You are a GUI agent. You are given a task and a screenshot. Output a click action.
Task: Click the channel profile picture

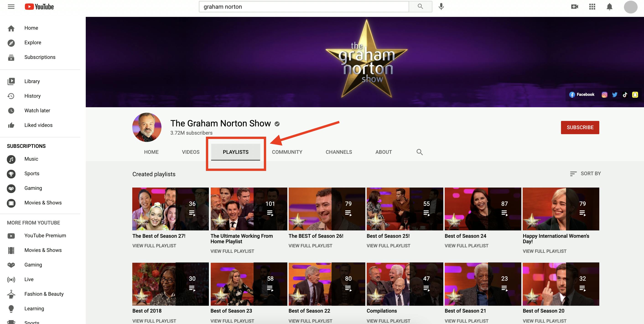click(x=147, y=127)
